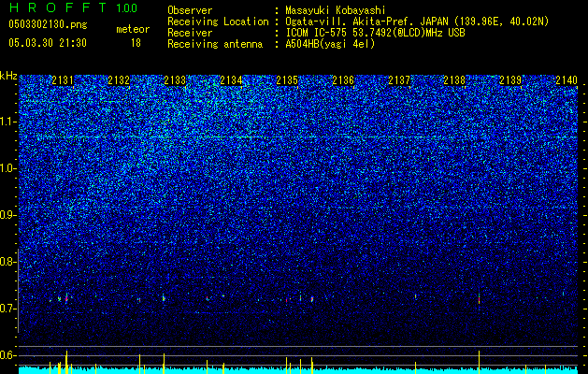588x374 pixels.
Task: Click the 0.7 kHz axis tick label
Action: click(x=7, y=309)
